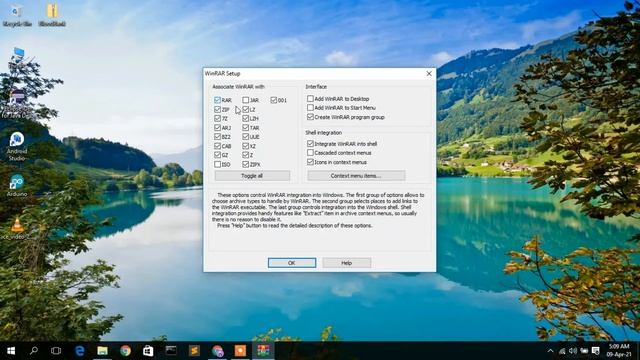Show hidden system tray icons
This screenshot has height=360, width=640.
tap(550, 351)
